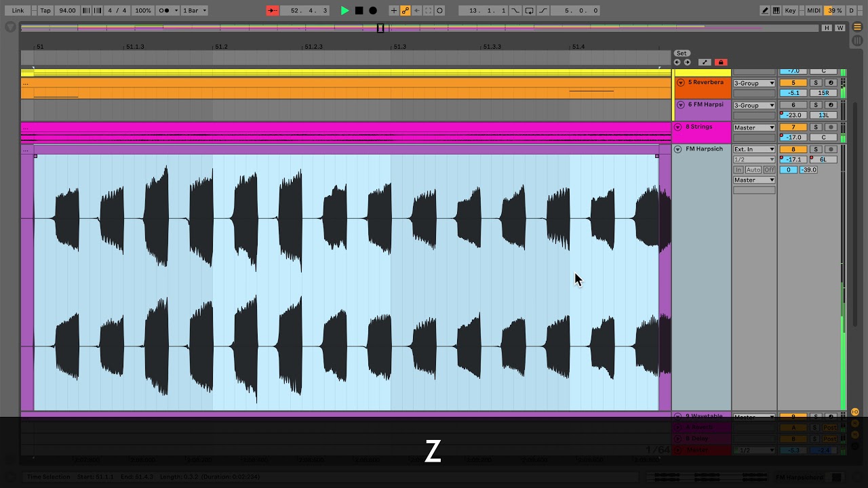Toggle the Draw Mode pencil icon
The image size is (868, 488).
pyautogui.click(x=765, y=10)
